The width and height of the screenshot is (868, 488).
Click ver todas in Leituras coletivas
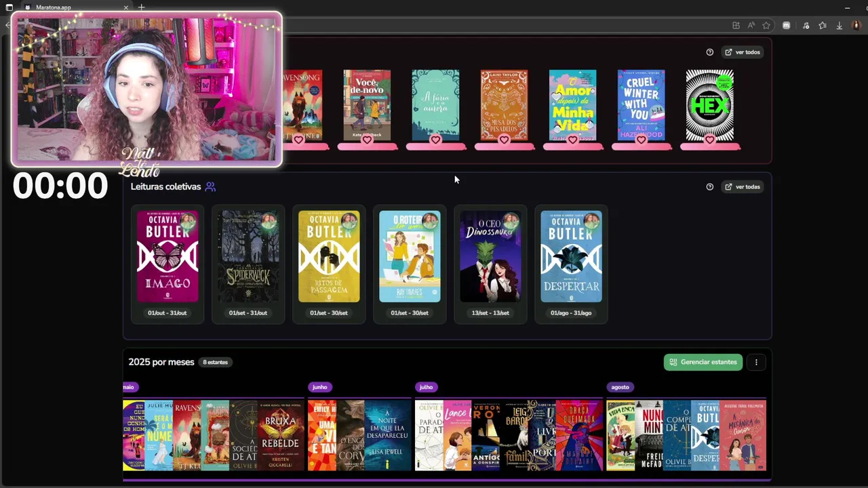[743, 187]
